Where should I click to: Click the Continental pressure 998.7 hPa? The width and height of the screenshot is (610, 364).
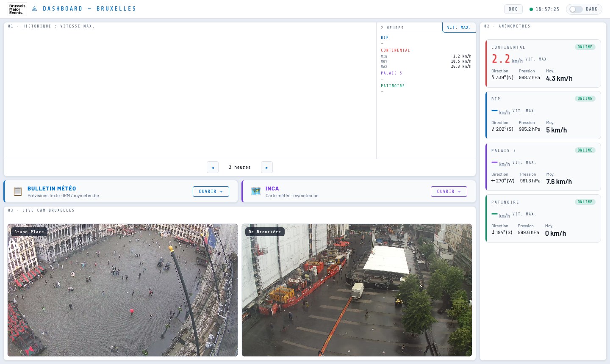pyautogui.click(x=530, y=78)
